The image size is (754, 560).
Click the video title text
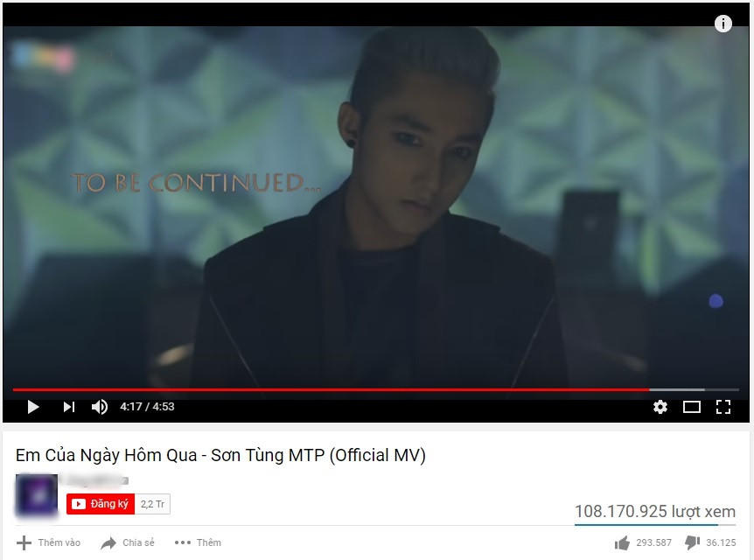tap(220, 455)
